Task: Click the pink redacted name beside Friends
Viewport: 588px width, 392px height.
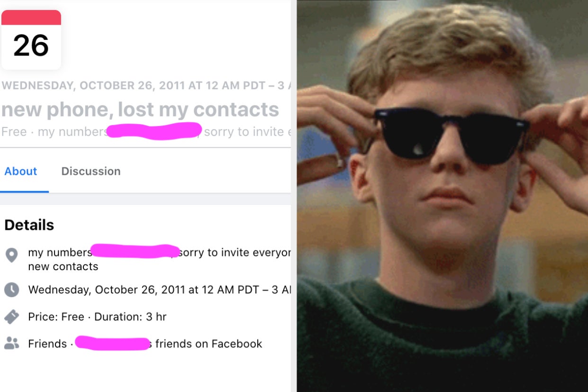Action: 113,343
